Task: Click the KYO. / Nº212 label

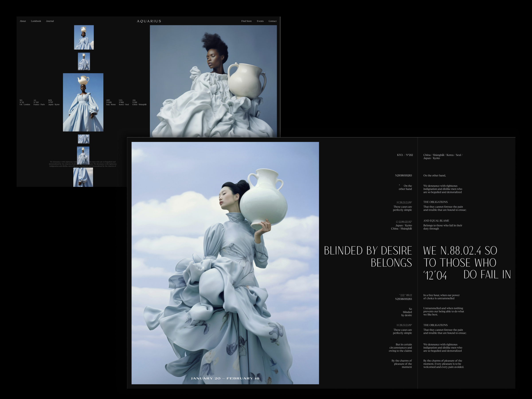Action: [405, 155]
